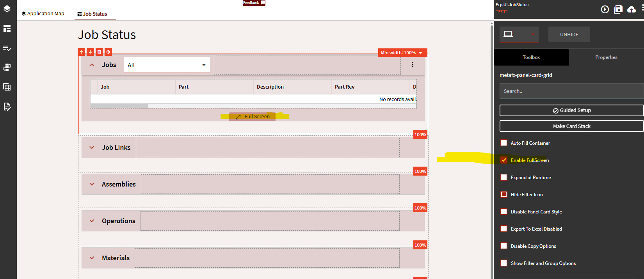This screenshot has height=279, width=644.
Task: Click the Preview play icon
Action: point(605,9)
